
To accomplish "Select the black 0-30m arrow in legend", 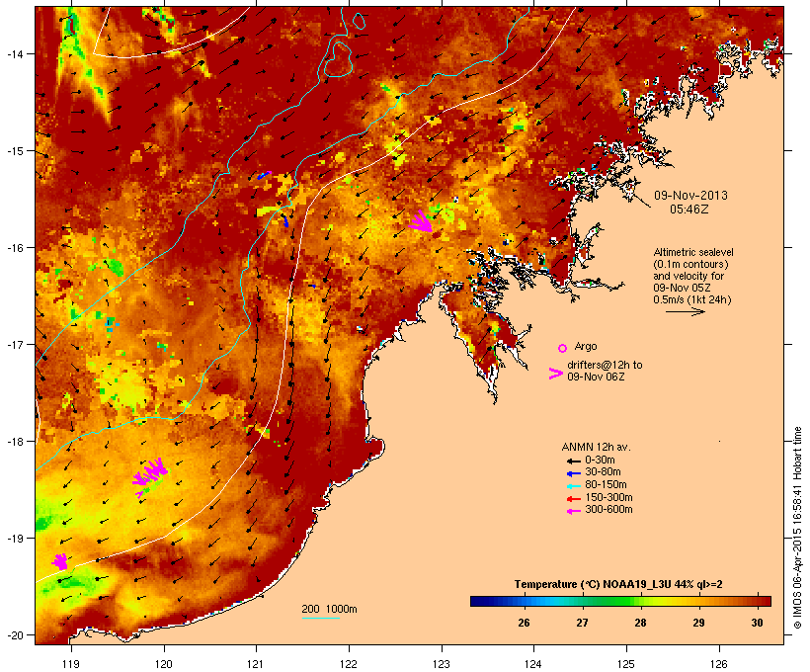I will tap(573, 462).
